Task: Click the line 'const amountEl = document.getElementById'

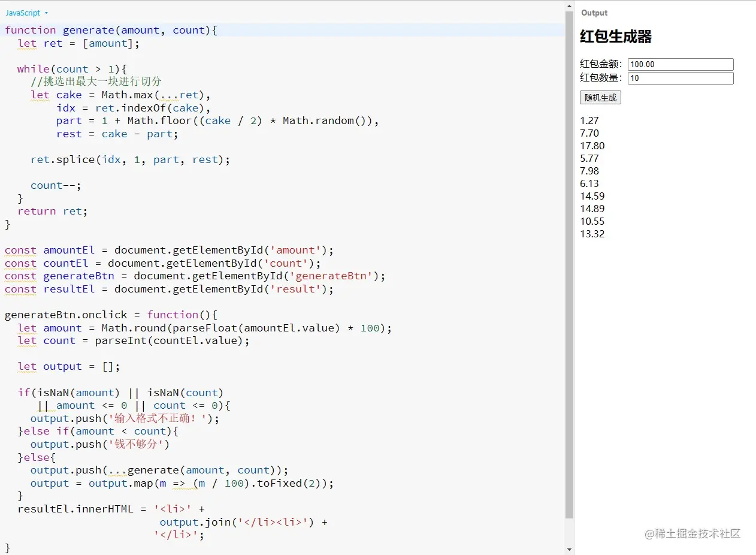Action: coord(169,250)
